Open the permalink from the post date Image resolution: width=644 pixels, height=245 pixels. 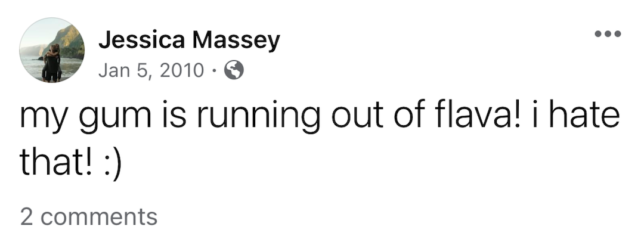click(x=151, y=71)
